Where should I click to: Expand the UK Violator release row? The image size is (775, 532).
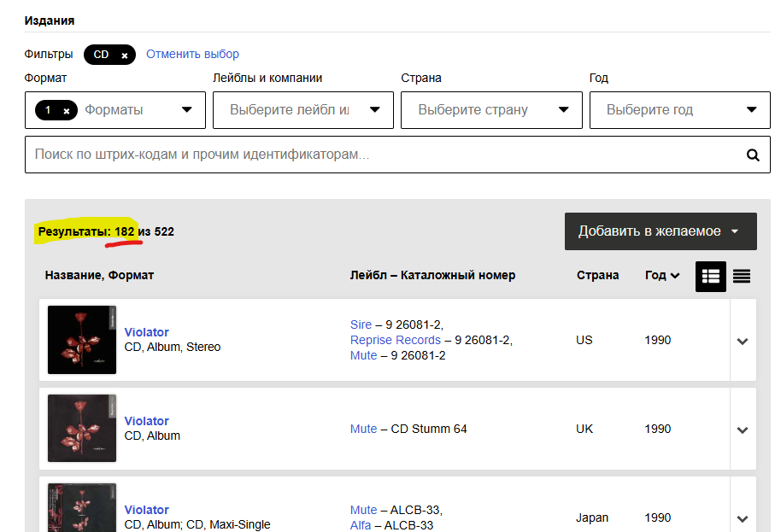(x=743, y=430)
